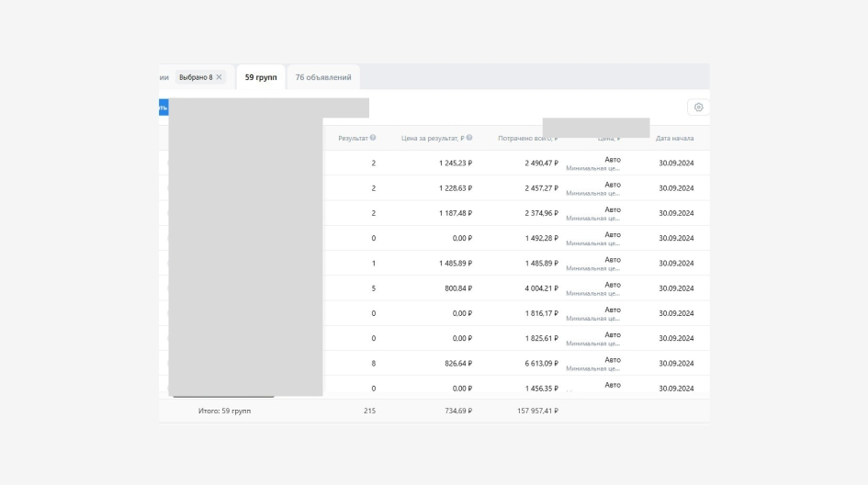This screenshot has width=868, height=485.
Task: Click the result value '5'
Action: [374, 288]
